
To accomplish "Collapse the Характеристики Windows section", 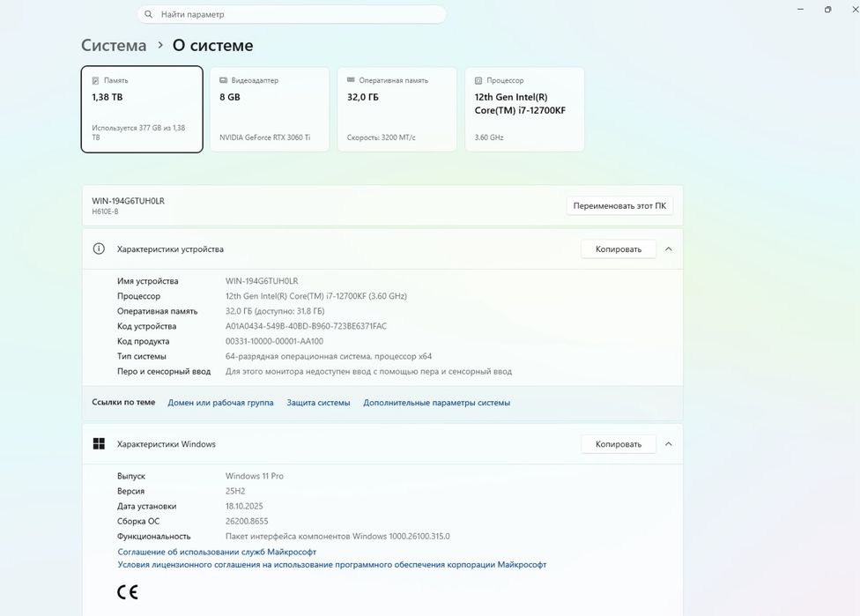I will (x=669, y=444).
